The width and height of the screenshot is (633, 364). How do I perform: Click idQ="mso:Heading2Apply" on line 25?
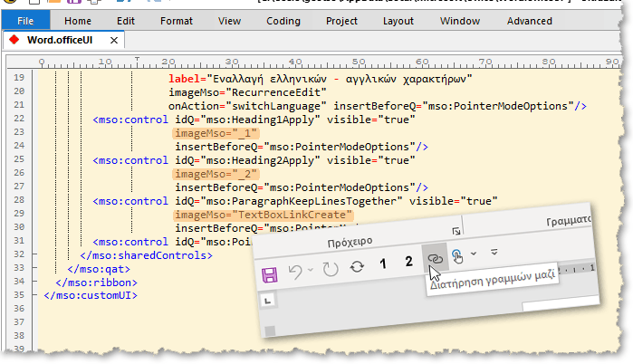(x=247, y=160)
